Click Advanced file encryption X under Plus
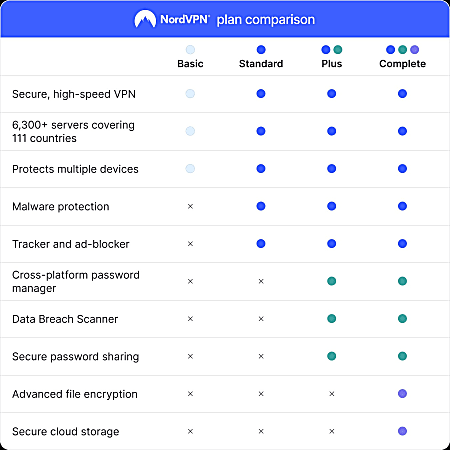This screenshot has height=450, width=450. (332, 394)
